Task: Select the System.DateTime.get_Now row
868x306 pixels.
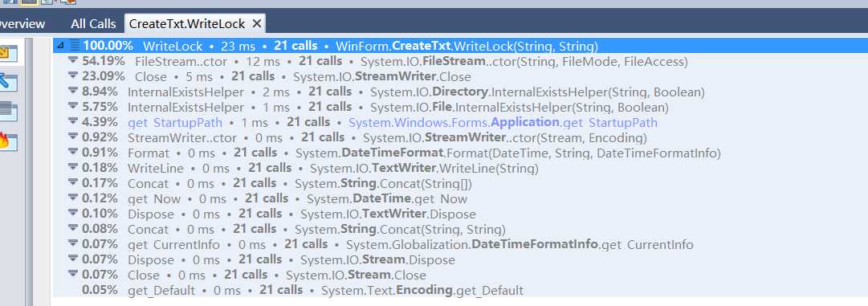Action: coord(460,198)
